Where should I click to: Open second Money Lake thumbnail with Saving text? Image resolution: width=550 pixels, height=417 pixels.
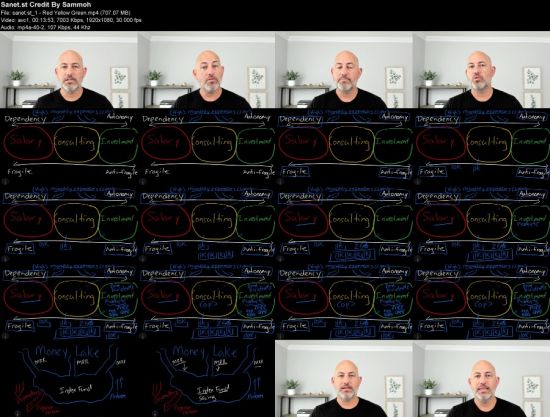pos(206,378)
